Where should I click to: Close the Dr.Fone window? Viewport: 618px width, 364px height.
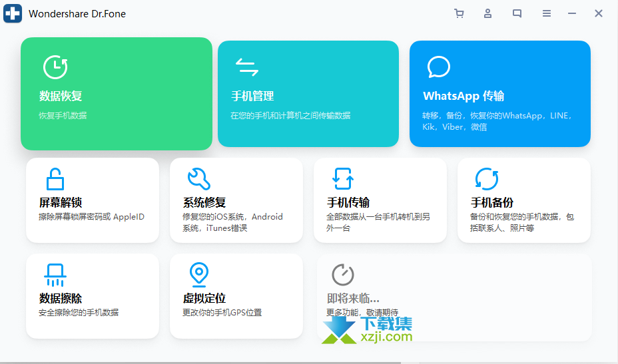(598, 13)
